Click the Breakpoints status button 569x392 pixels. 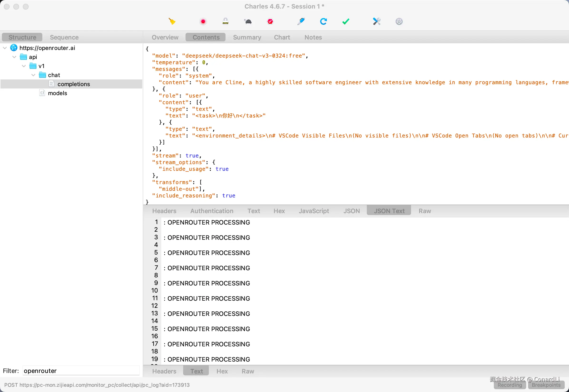(546, 385)
